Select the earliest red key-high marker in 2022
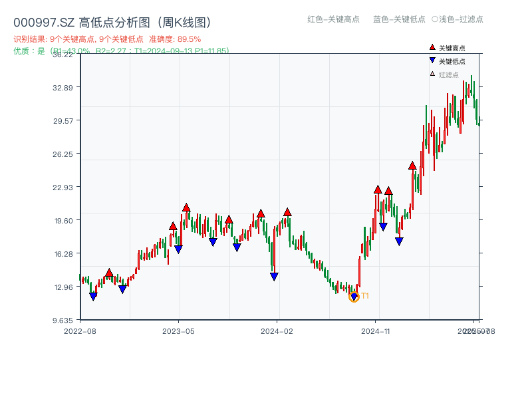The width and height of the screenshot is (532, 399). (x=109, y=273)
